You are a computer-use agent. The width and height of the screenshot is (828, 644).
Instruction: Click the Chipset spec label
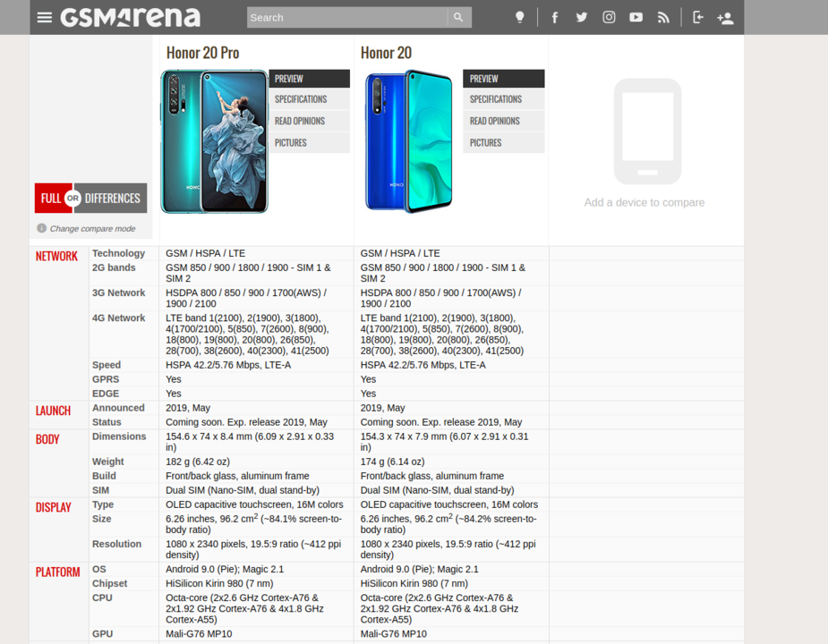tap(109, 584)
